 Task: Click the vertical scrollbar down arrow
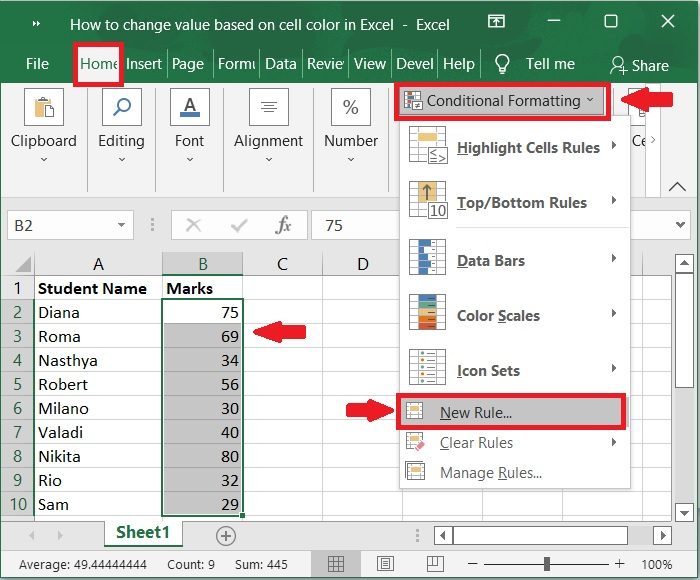pos(684,512)
